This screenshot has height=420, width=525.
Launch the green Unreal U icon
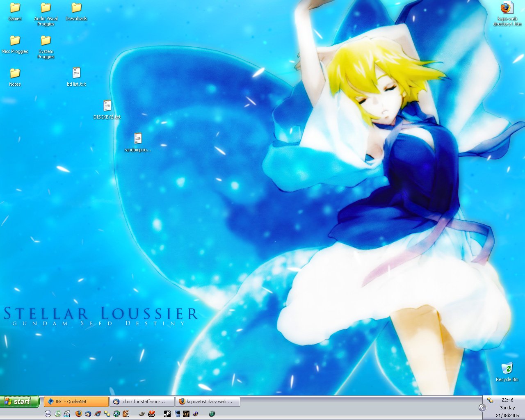tap(212, 414)
